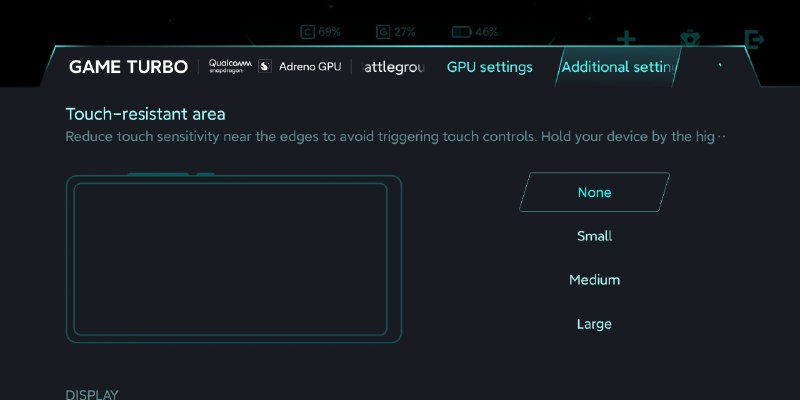This screenshot has height=400, width=800.
Task: Tap the phone outline preview diagram
Action: click(x=234, y=258)
